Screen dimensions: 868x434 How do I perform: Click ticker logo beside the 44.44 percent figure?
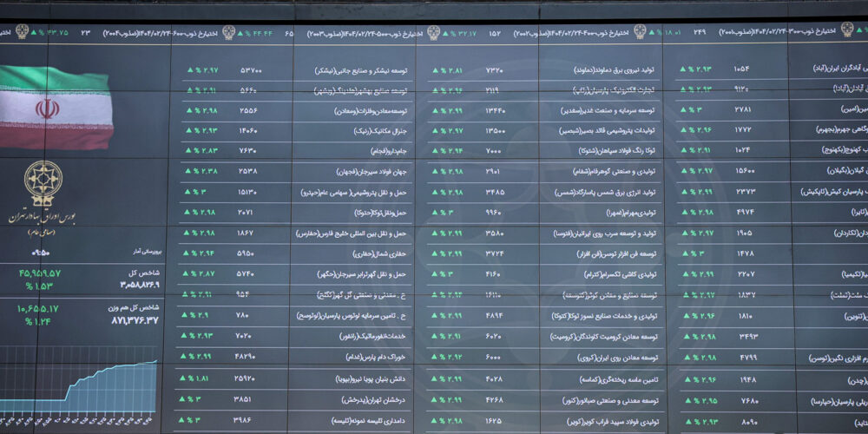(228, 33)
